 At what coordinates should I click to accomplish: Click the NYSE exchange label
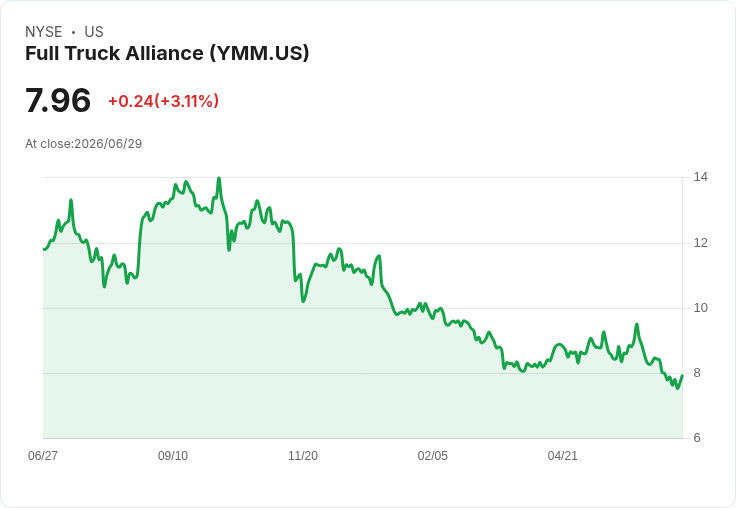44,32
